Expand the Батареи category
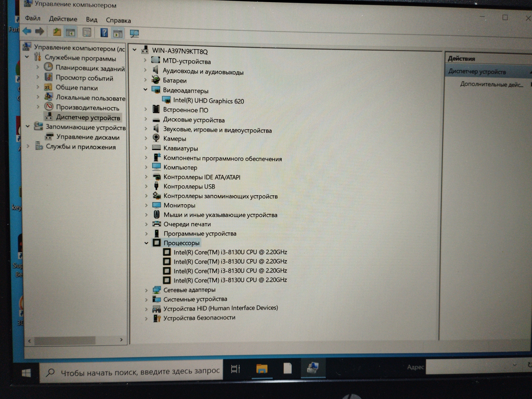 click(x=145, y=80)
